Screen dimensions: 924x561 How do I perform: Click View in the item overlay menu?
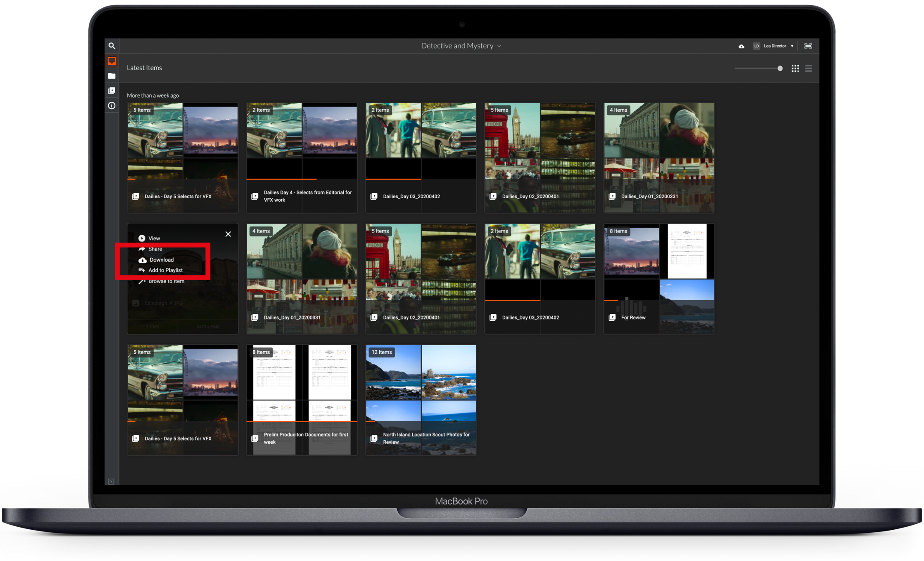[x=153, y=239]
